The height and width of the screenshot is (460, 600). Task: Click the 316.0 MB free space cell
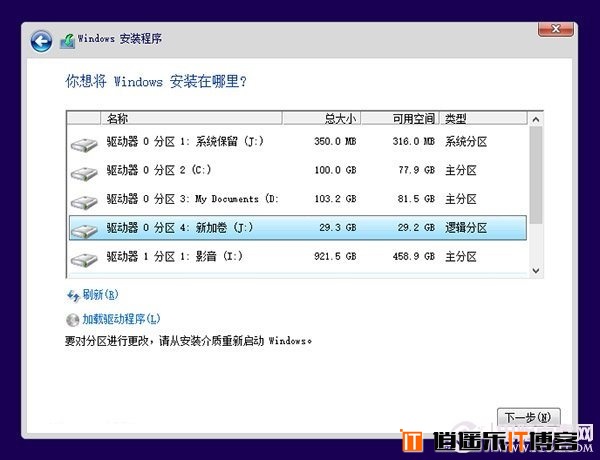coord(414,142)
